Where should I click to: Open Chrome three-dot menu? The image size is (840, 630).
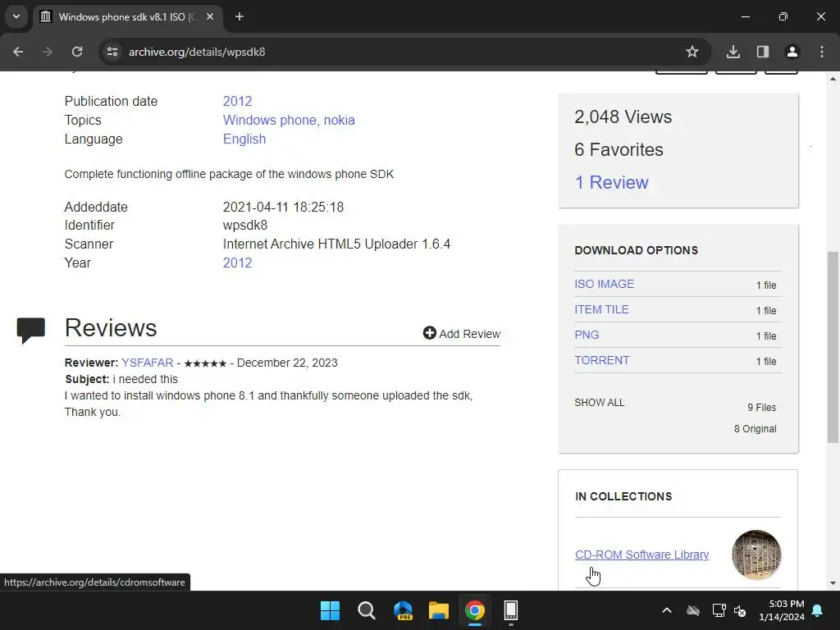click(x=822, y=52)
